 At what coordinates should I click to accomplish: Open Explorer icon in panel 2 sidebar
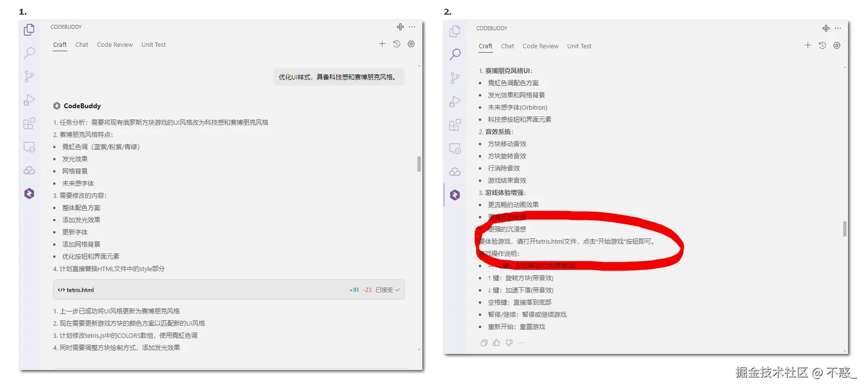click(455, 31)
